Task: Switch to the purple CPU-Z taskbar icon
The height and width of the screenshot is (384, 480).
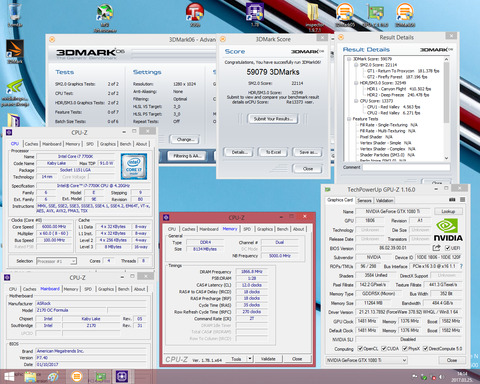Action: pyautogui.click(x=122, y=377)
